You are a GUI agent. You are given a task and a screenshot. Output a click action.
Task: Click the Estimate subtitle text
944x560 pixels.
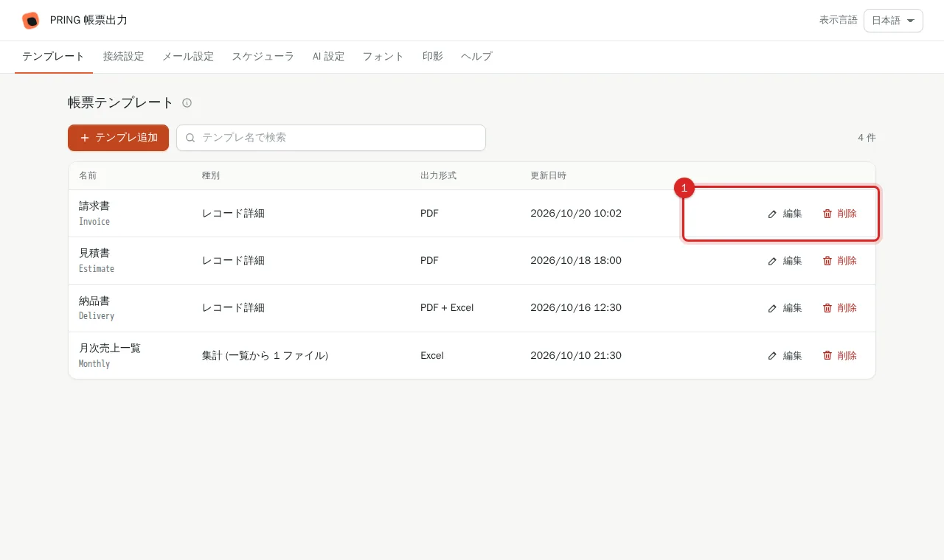pos(97,269)
